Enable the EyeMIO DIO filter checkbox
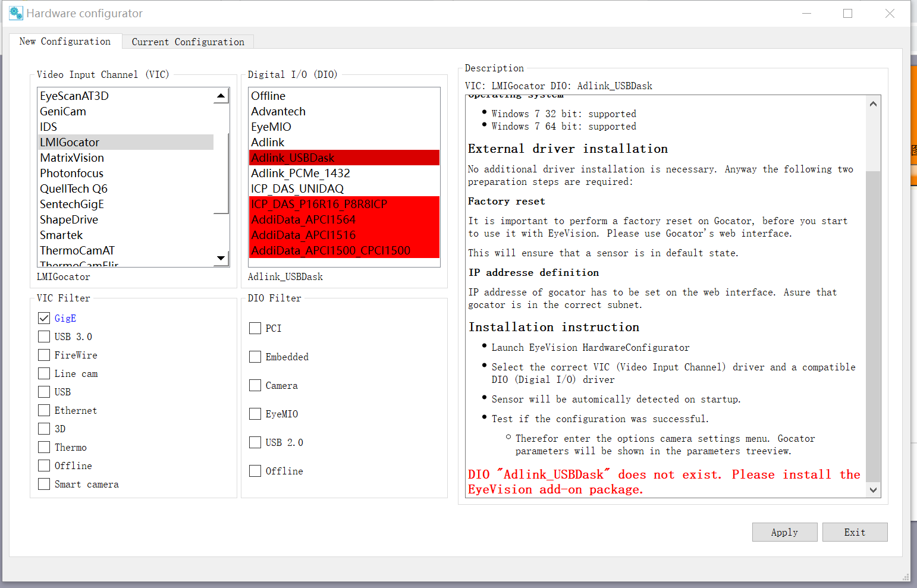The height and width of the screenshot is (588, 917). pyautogui.click(x=255, y=414)
